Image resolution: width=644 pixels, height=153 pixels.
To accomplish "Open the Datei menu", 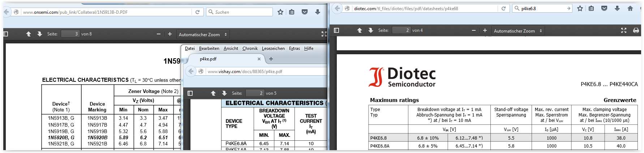I will point(190,48).
